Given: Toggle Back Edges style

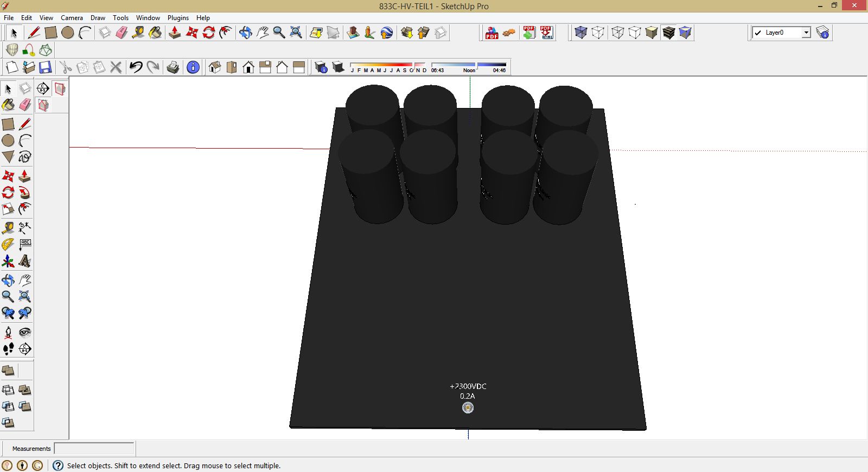Looking at the screenshot, I should point(598,33).
